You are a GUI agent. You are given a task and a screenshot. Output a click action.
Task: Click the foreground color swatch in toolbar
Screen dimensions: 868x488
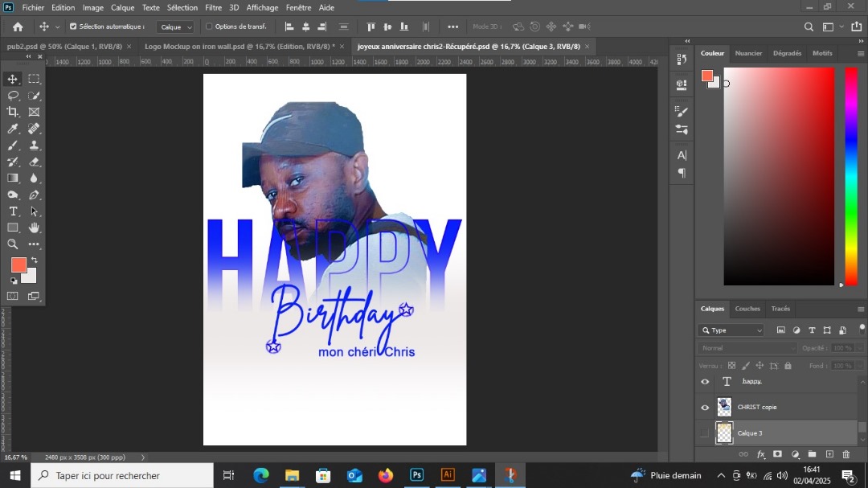pyautogui.click(x=18, y=265)
